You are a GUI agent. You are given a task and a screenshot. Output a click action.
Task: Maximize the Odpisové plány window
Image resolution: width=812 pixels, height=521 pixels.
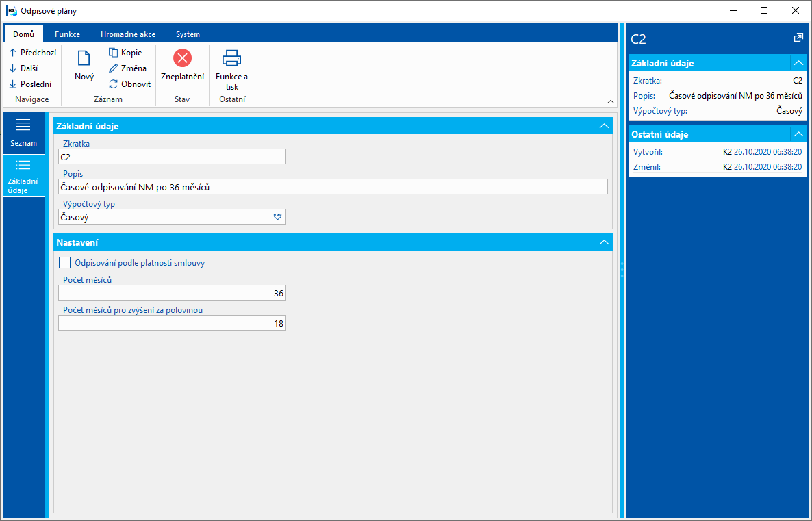pyautogui.click(x=764, y=10)
